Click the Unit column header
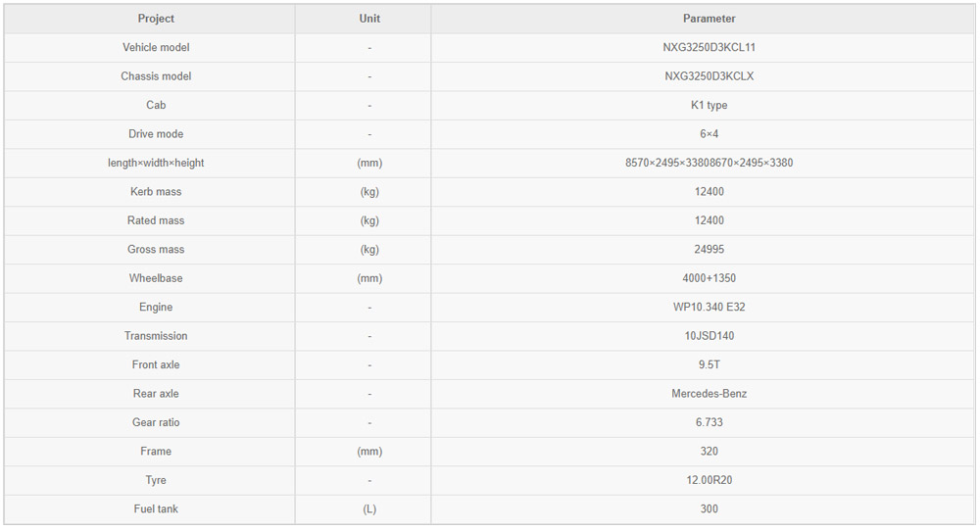 pyautogui.click(x=369, y=19)
